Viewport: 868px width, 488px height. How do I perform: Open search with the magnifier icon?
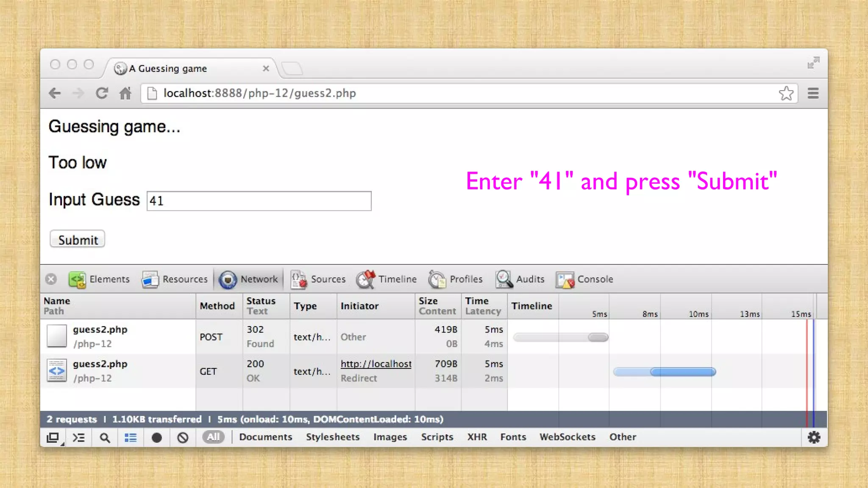105,438
